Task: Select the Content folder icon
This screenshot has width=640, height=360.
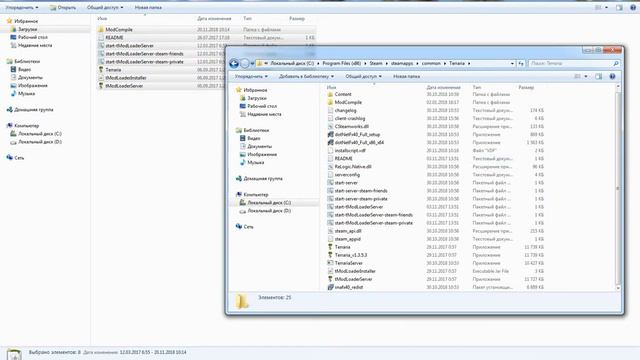Action: tap(330, 94)
